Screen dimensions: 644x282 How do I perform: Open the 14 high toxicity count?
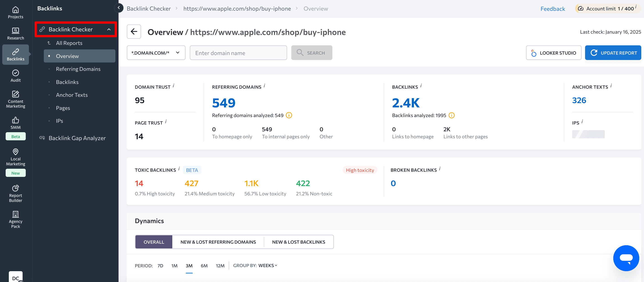(x=139, y=183)
